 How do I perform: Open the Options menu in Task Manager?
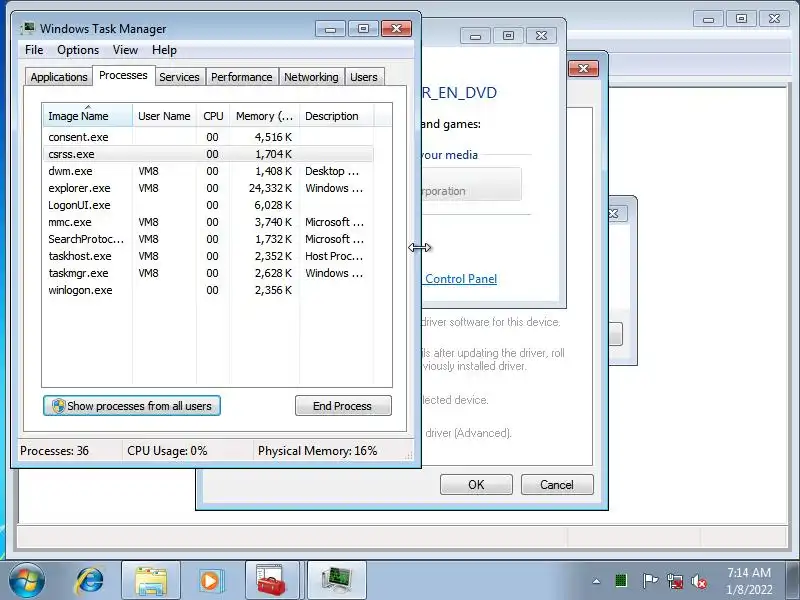pyautogui.click(x=78, y=50)
